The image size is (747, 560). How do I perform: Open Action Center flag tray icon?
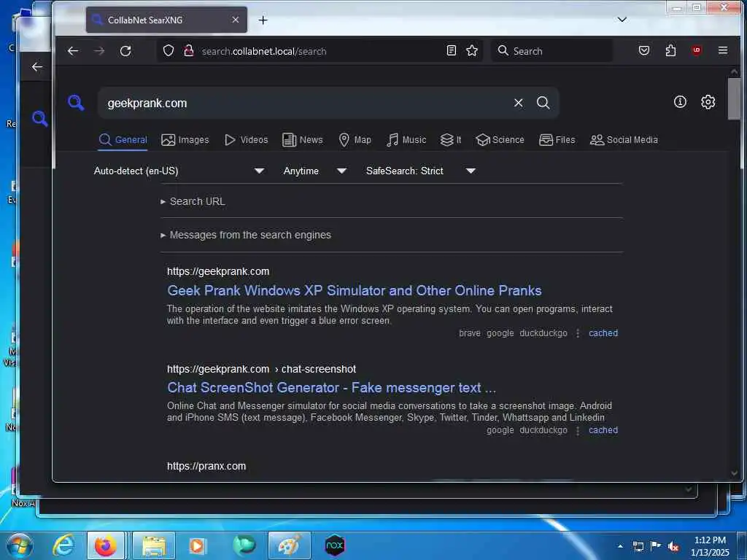point(656,546)
